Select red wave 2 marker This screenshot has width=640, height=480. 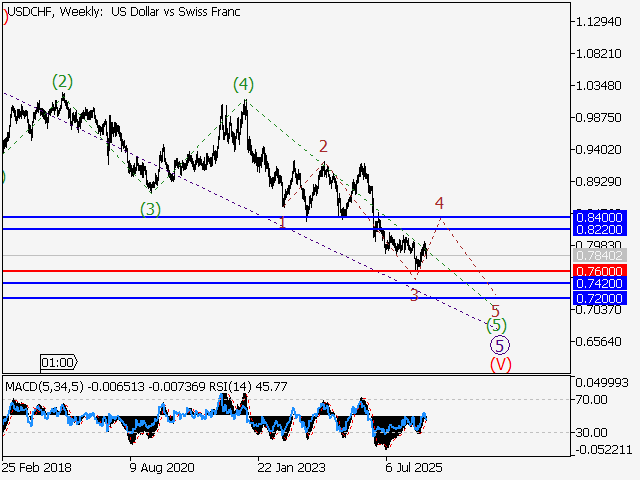pyautogui.click(x=323, y=146)
